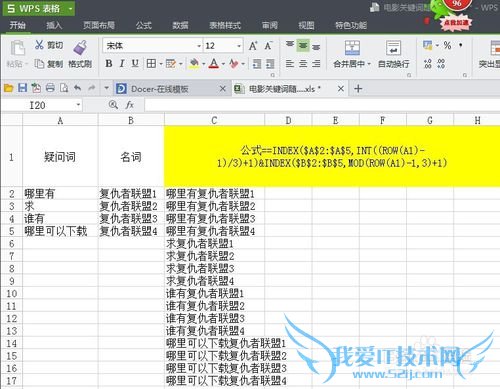Click the fx insert function button

click(130, 105)
